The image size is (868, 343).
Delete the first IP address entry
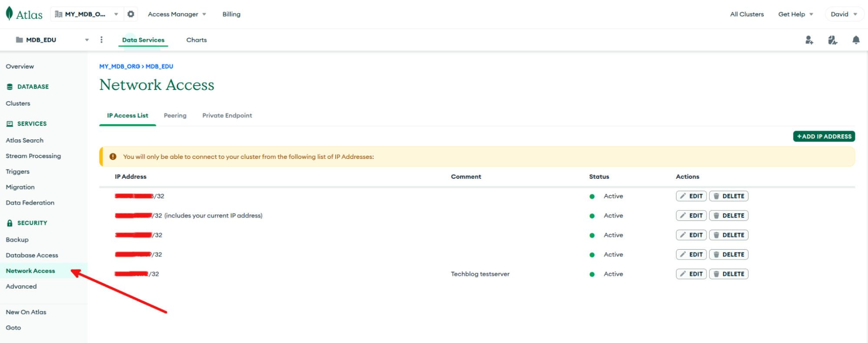729,196
